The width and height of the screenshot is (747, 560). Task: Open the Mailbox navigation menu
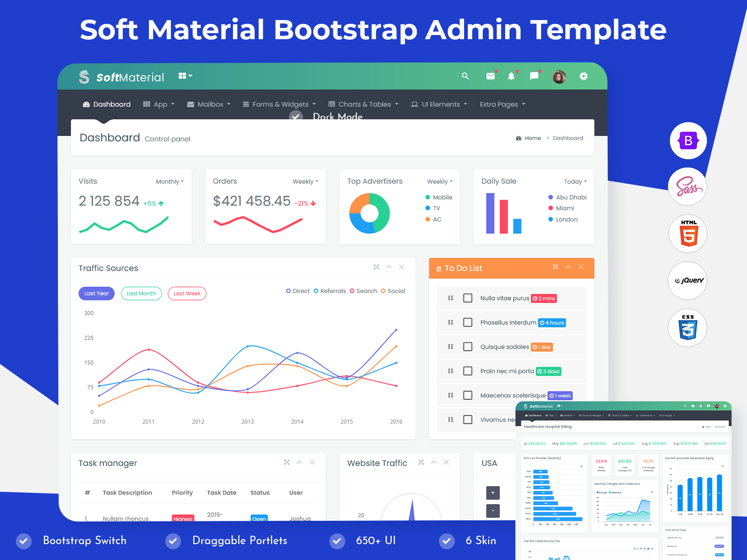click(x=208, y=104)
